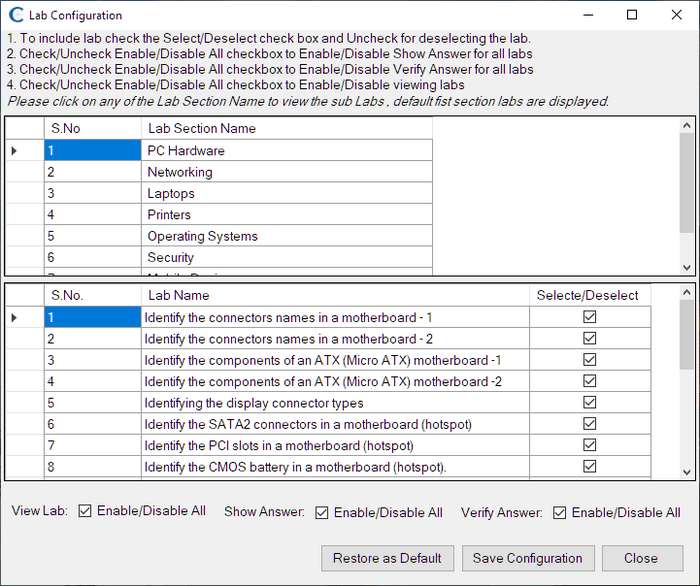Click the lab names list scrollbar thumb

687,335
